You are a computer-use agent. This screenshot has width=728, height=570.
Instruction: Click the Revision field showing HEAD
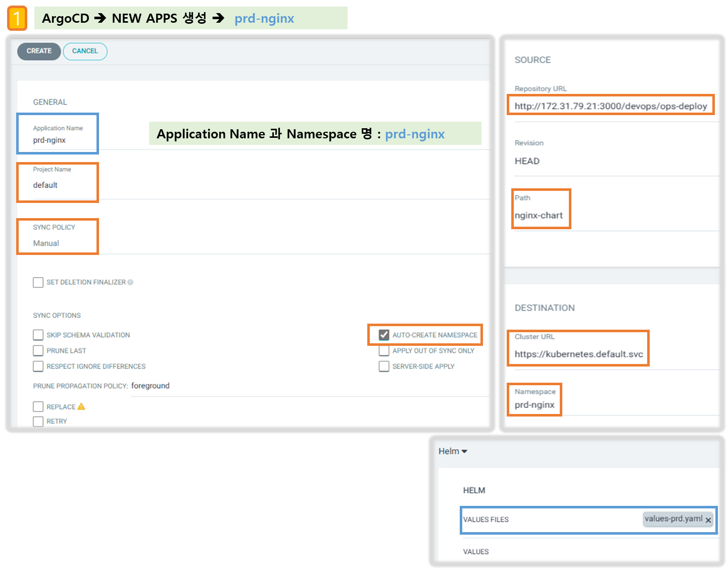(x=616, y=162)
